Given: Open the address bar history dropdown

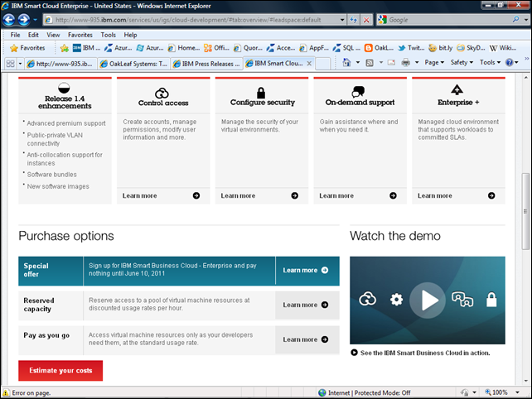Looking at the screenshot, I should pyautogui.click(x=342, y=20).
